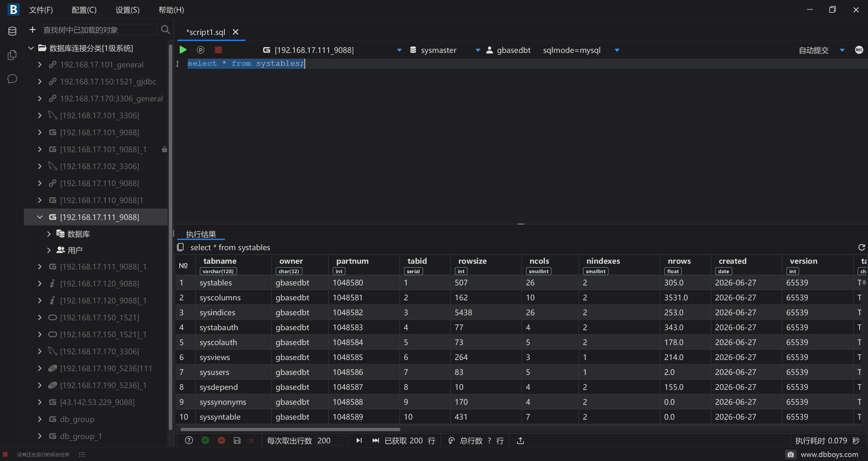Open the 文件(F) menu
The height and width of the screenshot is (461, 868).
(41, 10)
